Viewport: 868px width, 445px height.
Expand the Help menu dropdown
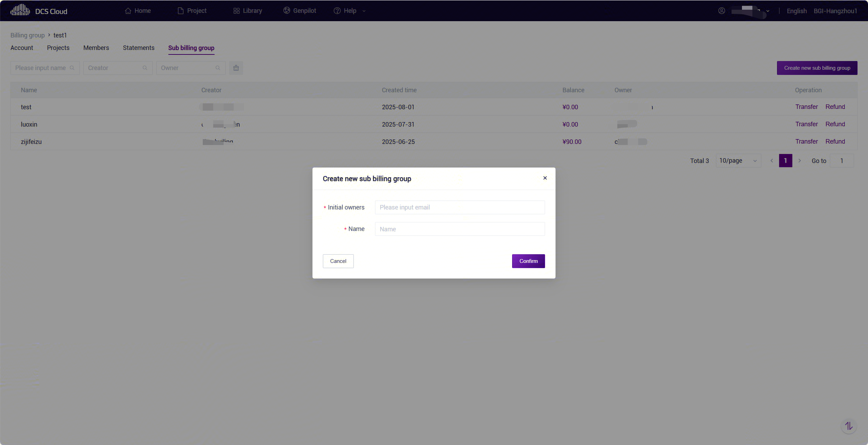[x=364, y=11]
